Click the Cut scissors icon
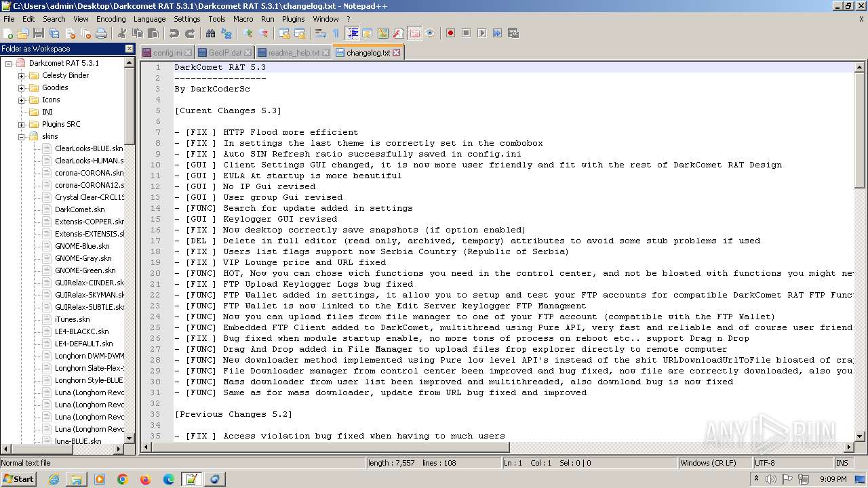868x488 pixels. point(122,33)
